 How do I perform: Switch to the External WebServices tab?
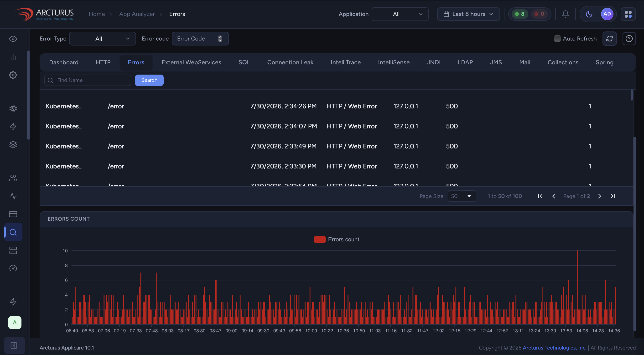click(191, 62)
